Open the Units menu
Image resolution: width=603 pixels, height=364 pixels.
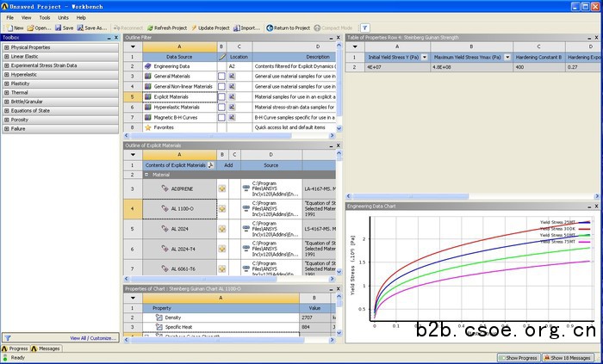tap(63, 17)
